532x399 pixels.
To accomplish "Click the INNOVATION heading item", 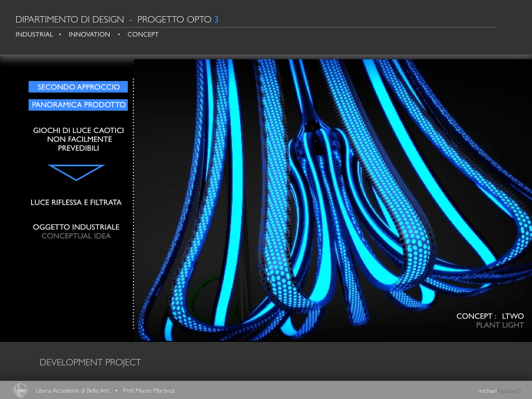I will pyautogui.click(x=89, y=34).
